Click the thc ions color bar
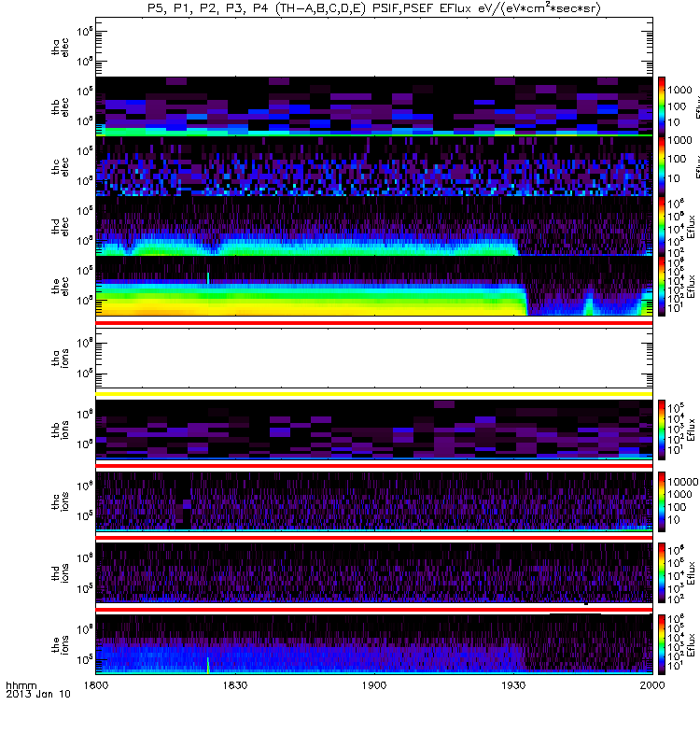The height and width of the screenshot is (747, 700). point(662,501)
